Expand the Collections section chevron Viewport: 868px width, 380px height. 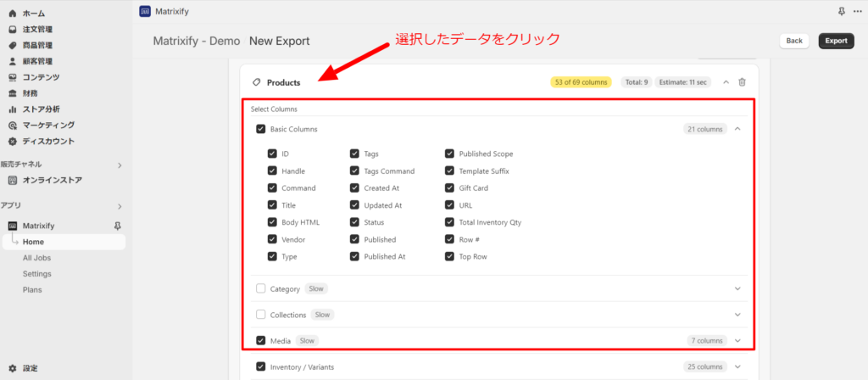tap(737, 315)
